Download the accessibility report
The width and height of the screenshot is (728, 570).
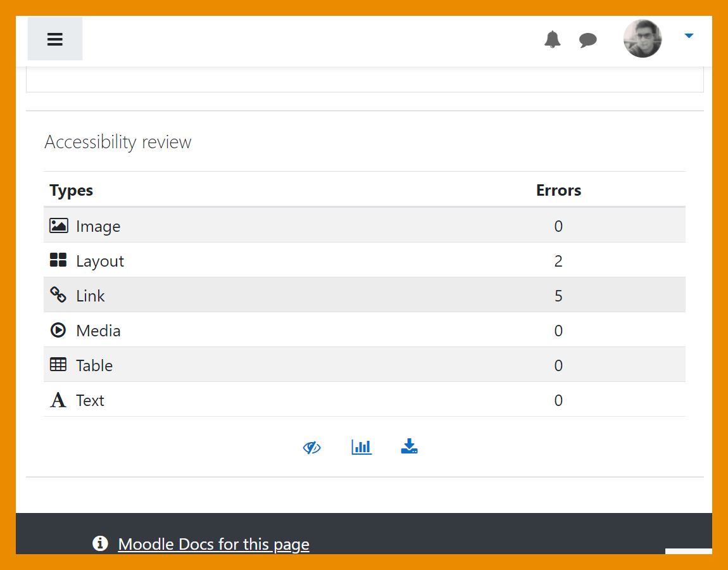click(409, 447)
